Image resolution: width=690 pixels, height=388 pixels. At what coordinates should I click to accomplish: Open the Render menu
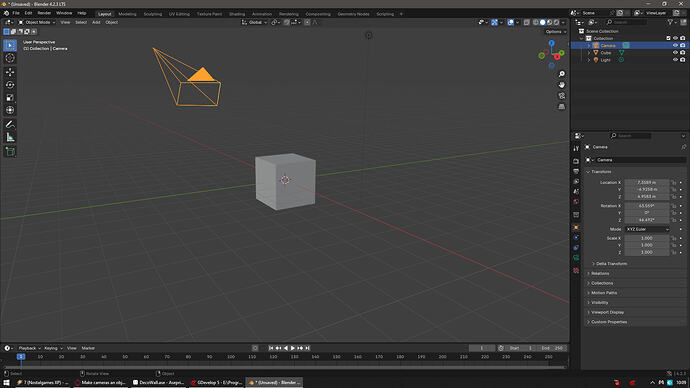pyautogui.click(x=44, y=13)
